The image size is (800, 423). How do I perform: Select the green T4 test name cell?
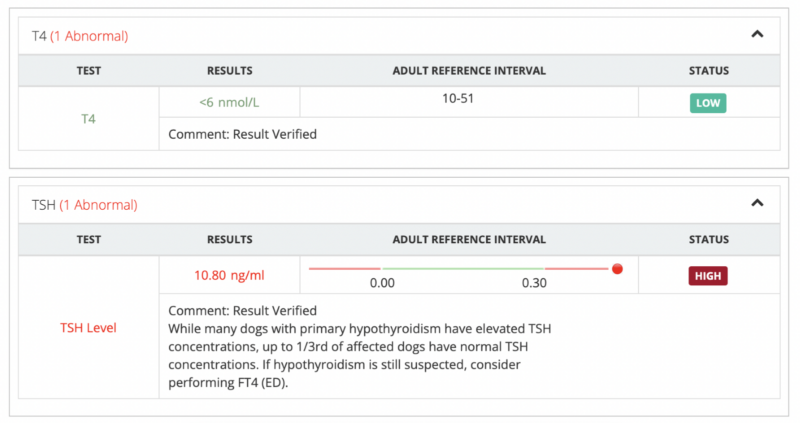(x=88, y=119)
